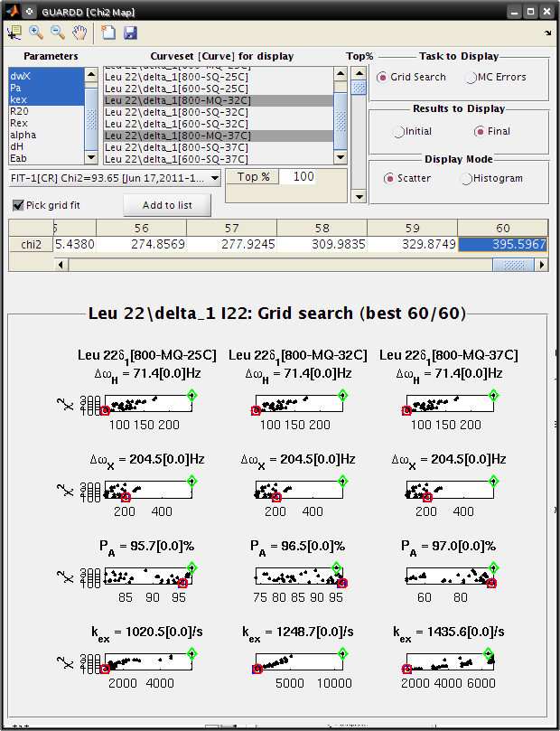Select the Grid Search radio button
The width and height of the screenshot is (560, 731).
[382, 78]
